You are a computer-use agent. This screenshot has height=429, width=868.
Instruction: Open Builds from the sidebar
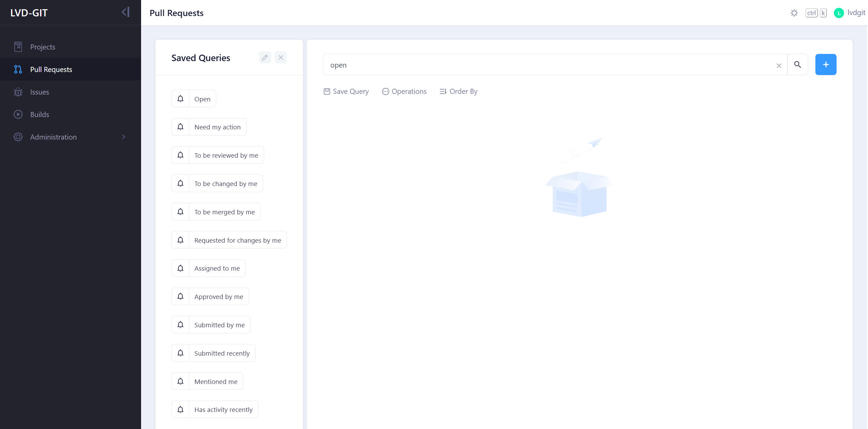40,114
